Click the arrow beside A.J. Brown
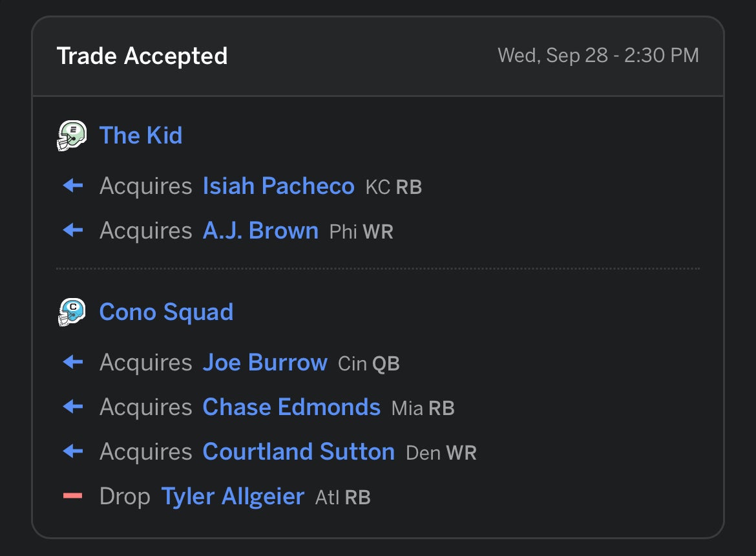 tap(73, 231)
